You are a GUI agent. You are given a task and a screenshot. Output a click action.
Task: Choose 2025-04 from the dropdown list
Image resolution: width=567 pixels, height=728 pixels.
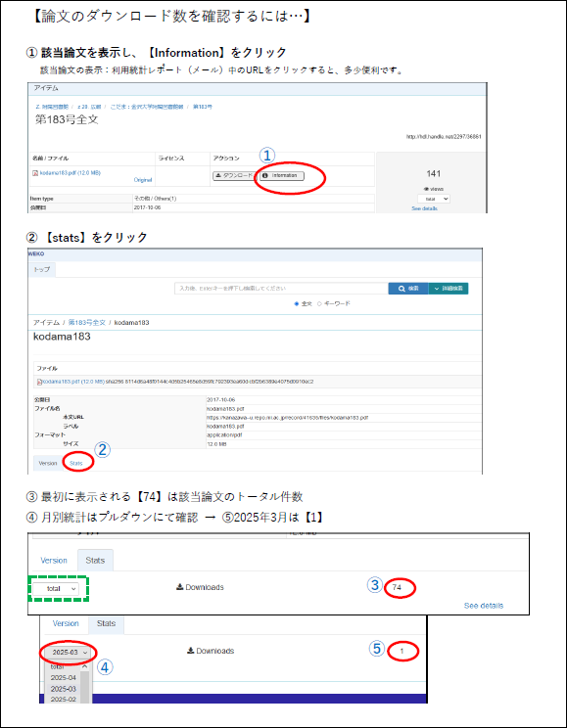click(x=64, y=678)
